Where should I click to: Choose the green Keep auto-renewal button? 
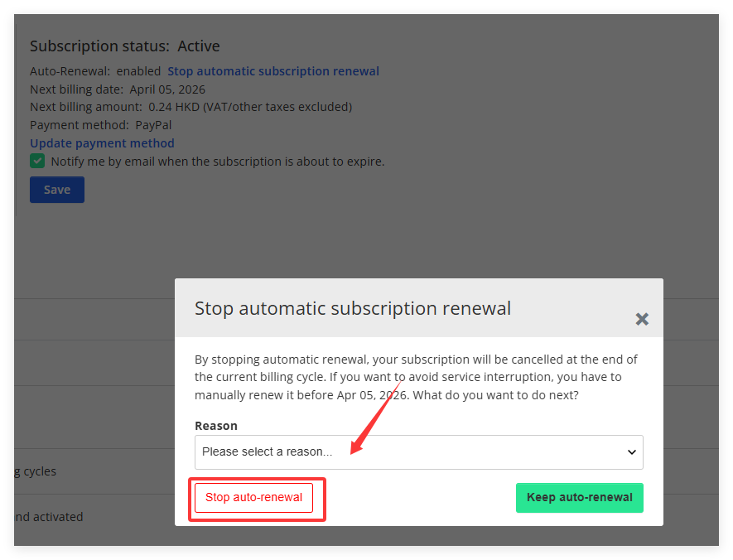[579, 498]
